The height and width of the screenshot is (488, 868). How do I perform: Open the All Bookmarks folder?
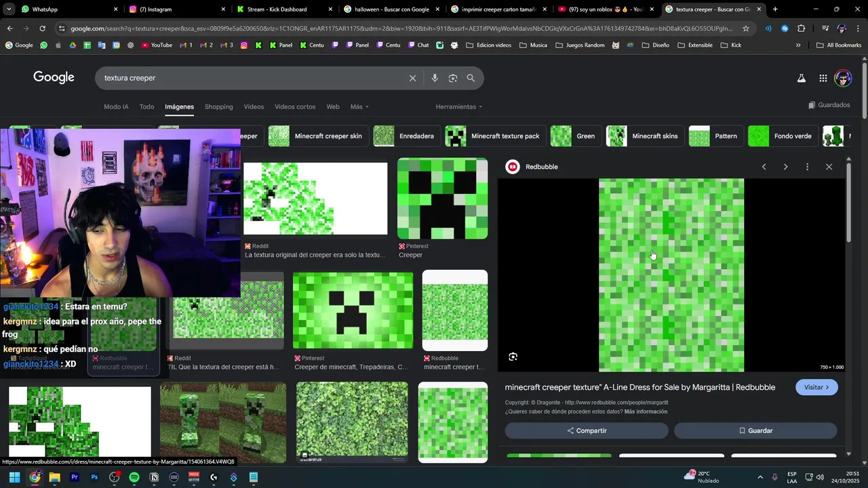838,45
